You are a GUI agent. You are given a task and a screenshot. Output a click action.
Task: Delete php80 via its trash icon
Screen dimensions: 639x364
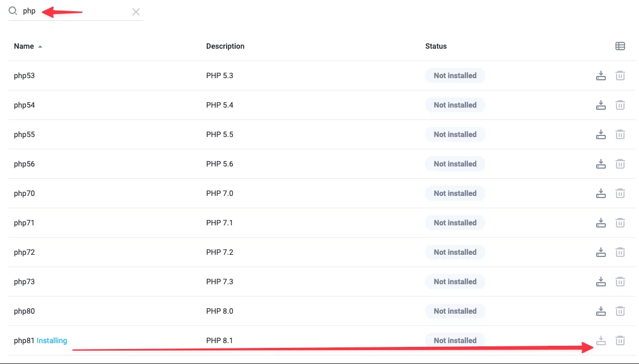tap(620, 311)
